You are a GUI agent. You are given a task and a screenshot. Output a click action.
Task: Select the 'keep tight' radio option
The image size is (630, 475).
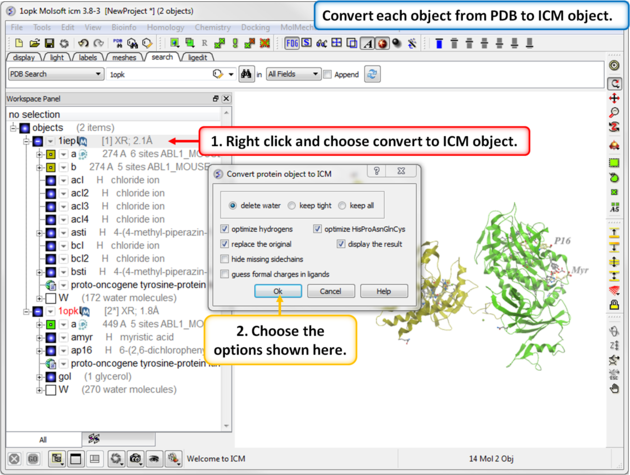click(x=293, y=206)
